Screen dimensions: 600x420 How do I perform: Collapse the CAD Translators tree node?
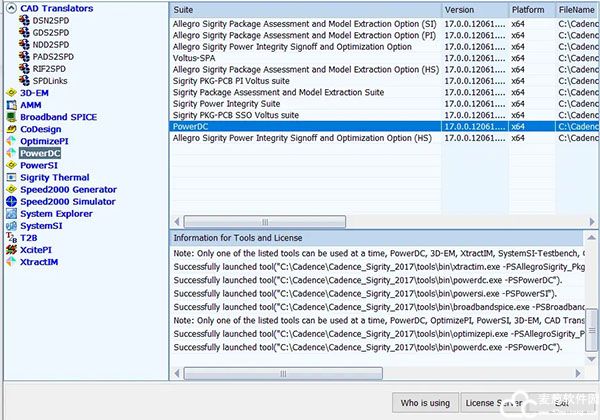[9, 9]
